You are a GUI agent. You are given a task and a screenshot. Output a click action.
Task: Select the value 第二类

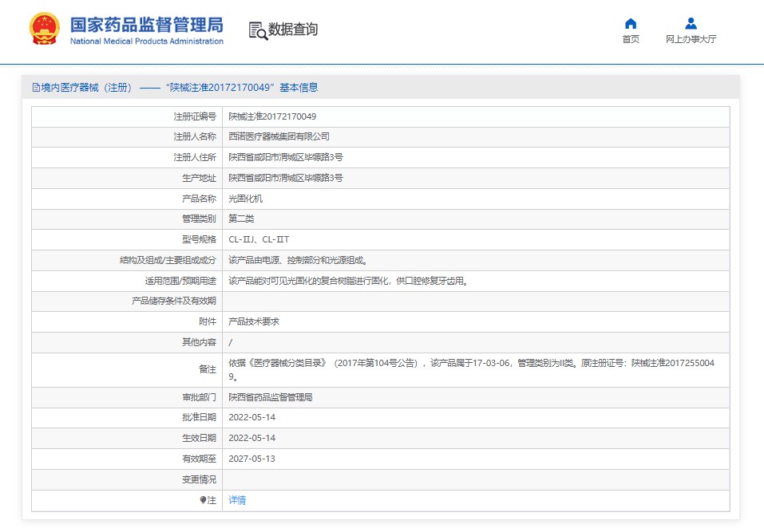coord(242,219)
